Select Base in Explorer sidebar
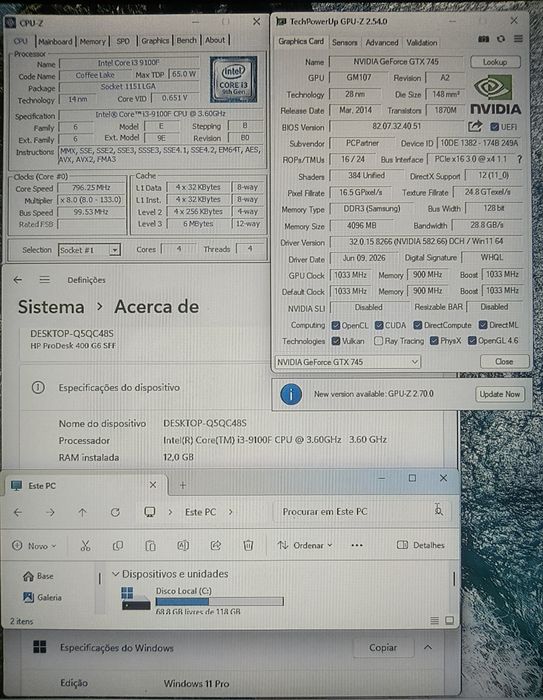Image resolution: width=543 pixels, height=700 pixels. click(38, 576)
